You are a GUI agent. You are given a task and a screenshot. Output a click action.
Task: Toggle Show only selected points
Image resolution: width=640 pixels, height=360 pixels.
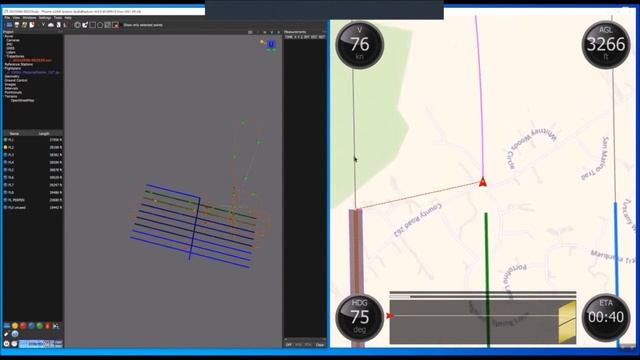pos(143,25)
